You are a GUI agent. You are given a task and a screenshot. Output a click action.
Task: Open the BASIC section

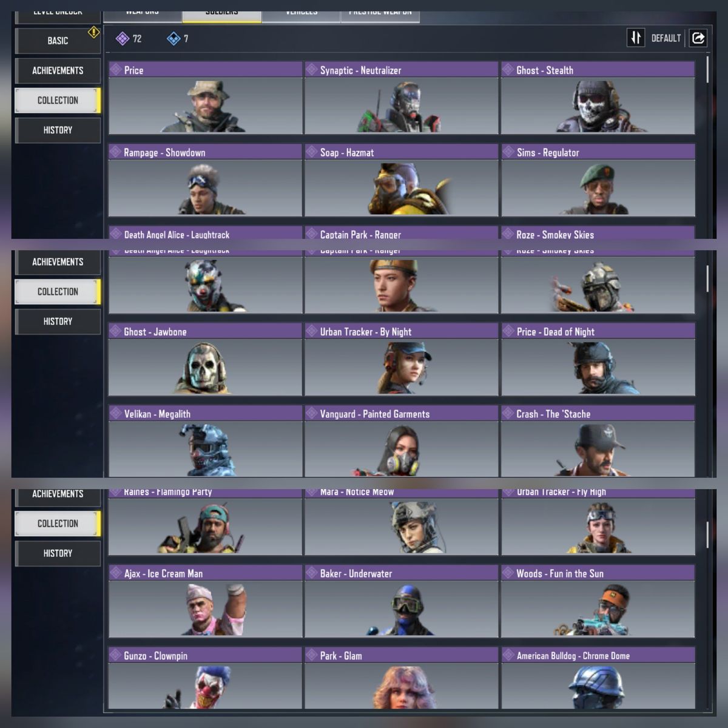coord(58,41)
